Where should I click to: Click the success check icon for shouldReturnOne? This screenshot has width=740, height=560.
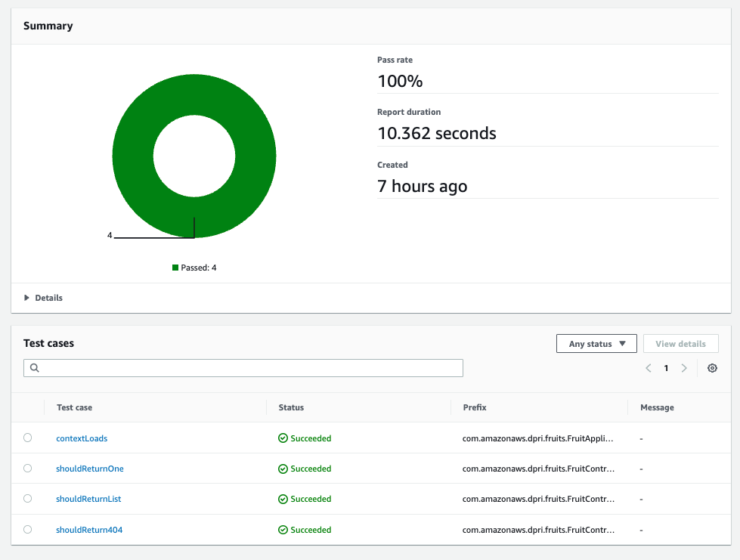pos(283,469)
